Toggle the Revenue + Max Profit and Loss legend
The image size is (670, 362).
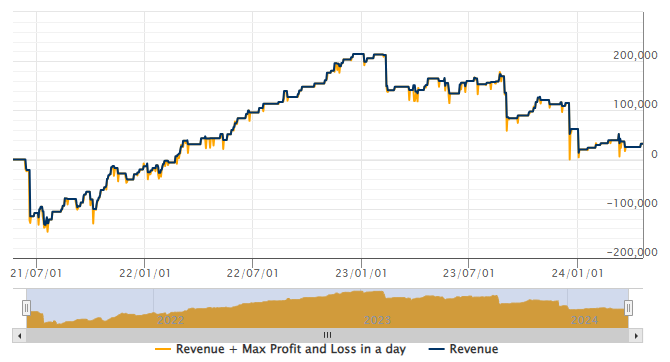pyautogui.click(x=280, y=349)
